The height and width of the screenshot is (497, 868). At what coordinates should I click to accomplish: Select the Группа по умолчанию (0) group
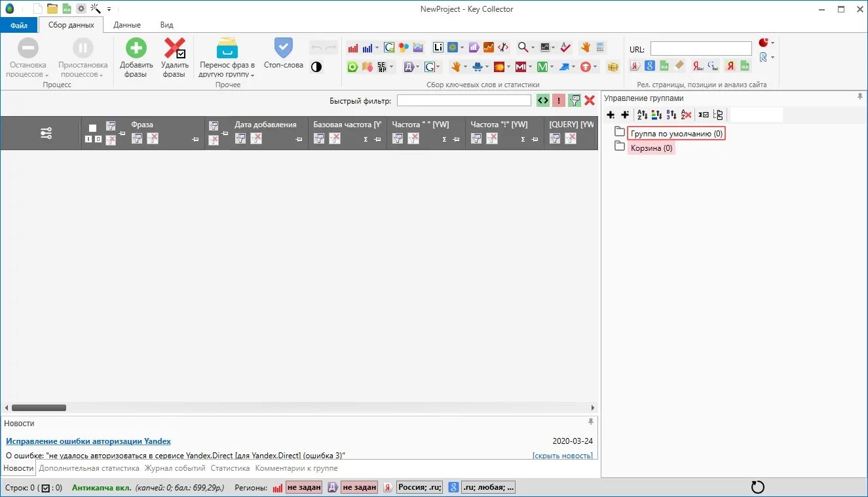[677, 134]
